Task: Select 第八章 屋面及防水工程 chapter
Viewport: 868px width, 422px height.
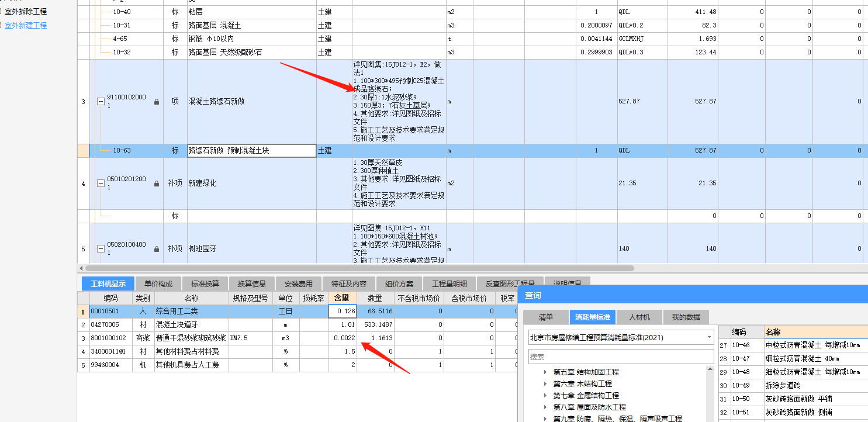Action: (x=589, y=407)
